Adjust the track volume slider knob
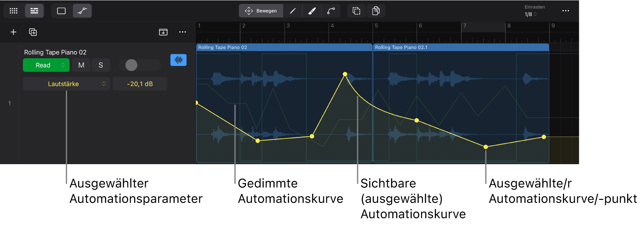The width and height of the screenshot is (644, 226). pos(131,65)
